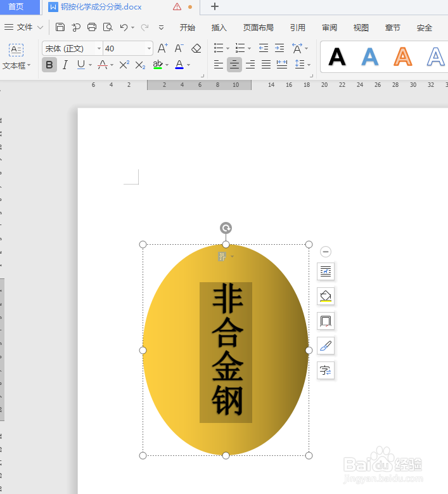Image resolution: width=448 pixels, height=494 pixels.
Task: Open the font name dropdown
Action: pyautogui.click(x=99, y=49)
